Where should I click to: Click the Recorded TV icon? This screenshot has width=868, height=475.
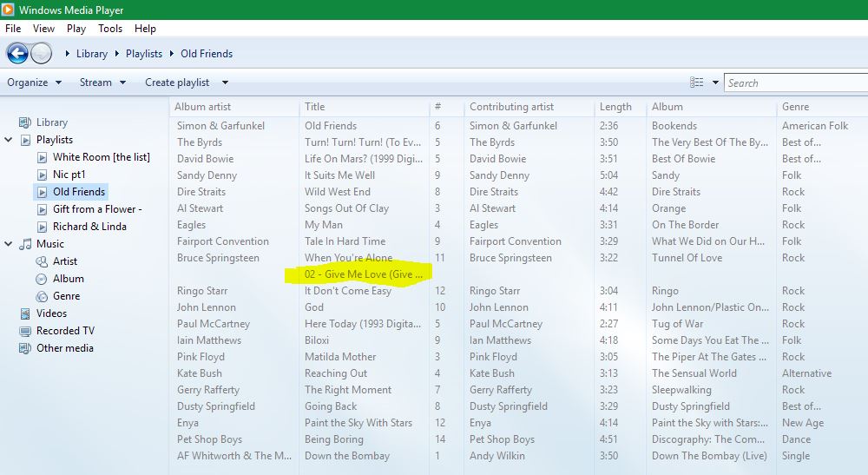point(25,331)
